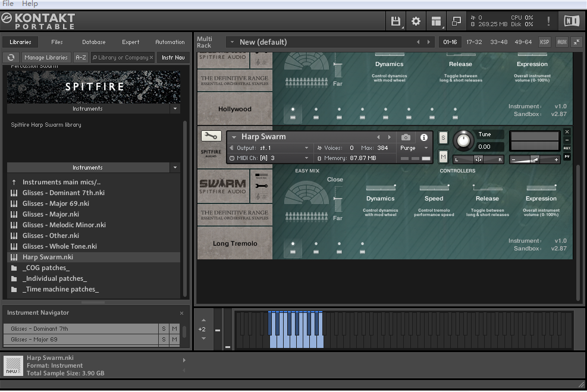
Task: Toggle the Harp Swarm PV button
Action: [567, 156]
